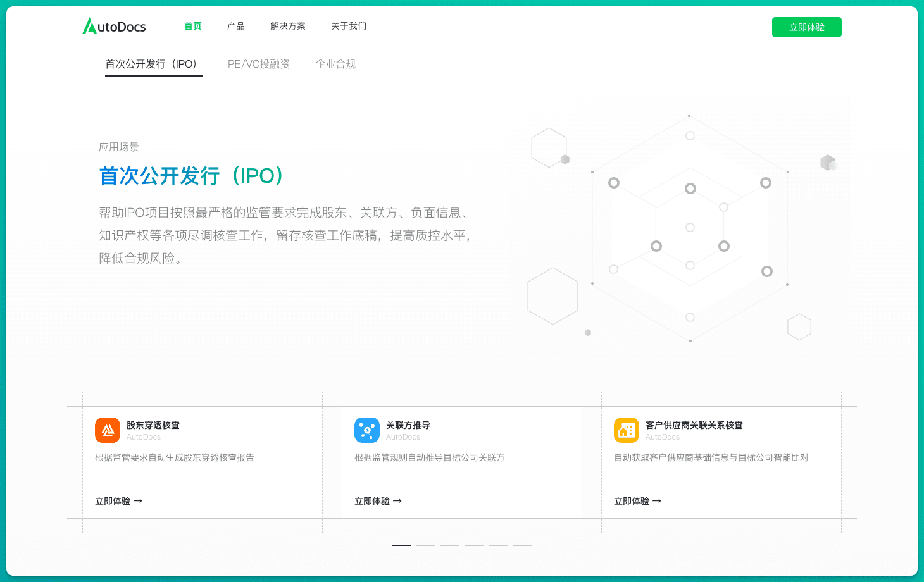The width and height of the screenshot is (924, 582).
Task: Select the fourth carousel indicator dash
Action: point(474,545)
